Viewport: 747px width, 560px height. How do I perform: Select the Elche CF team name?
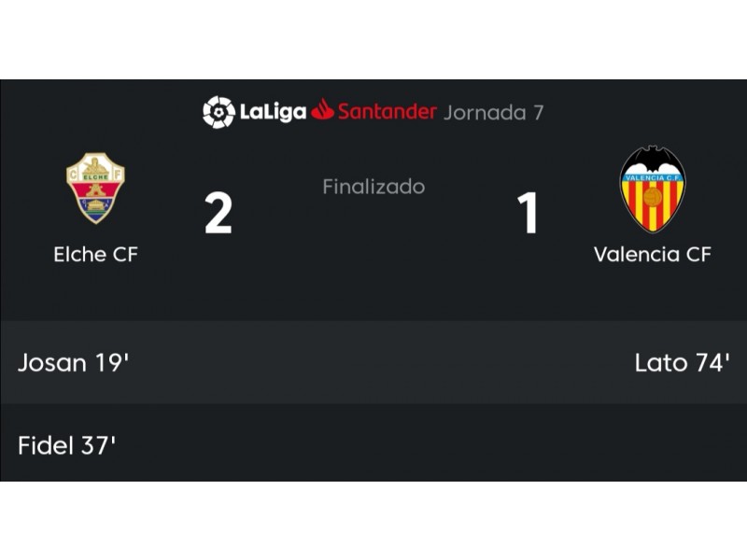[x=96, y=254]
